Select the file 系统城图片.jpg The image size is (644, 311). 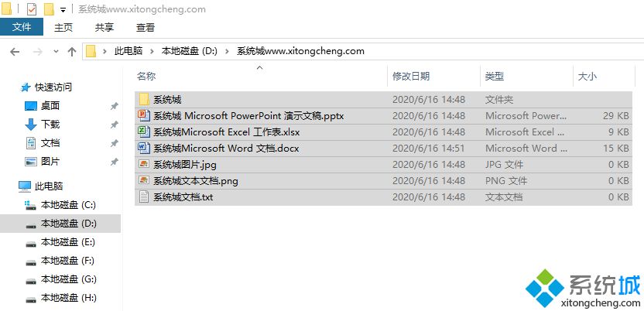coord(185,165)
